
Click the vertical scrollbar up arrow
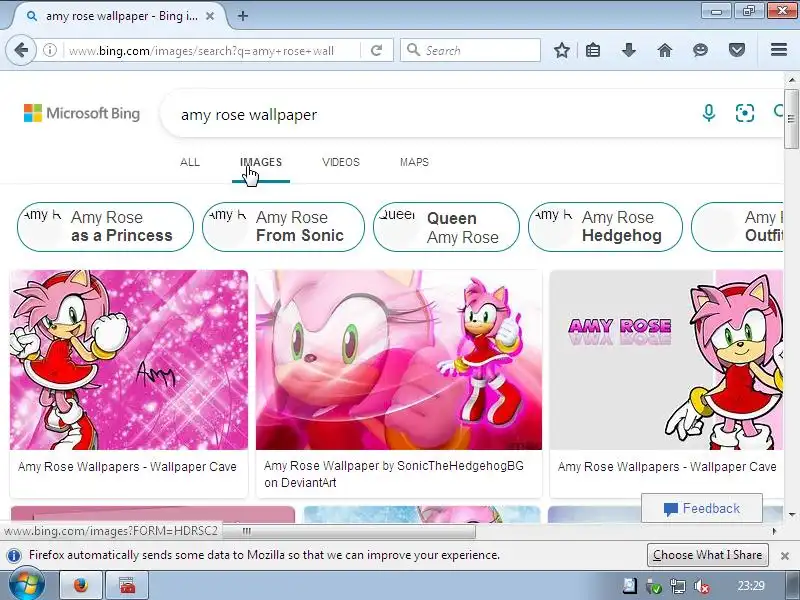coord(791,80)
